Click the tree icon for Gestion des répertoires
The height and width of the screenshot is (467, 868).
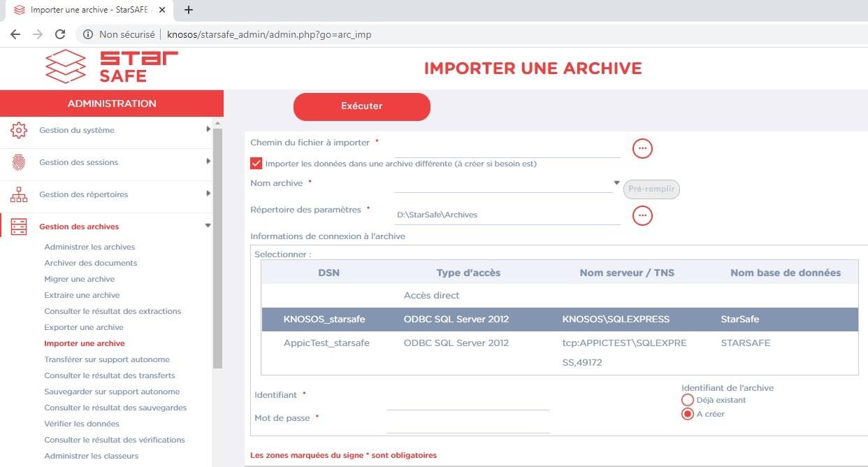[x=19, y=194]
